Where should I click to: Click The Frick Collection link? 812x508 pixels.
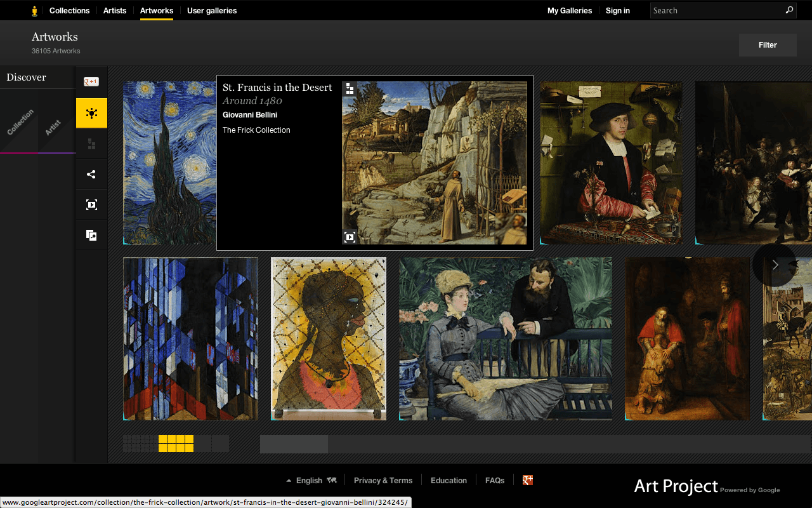256,130
